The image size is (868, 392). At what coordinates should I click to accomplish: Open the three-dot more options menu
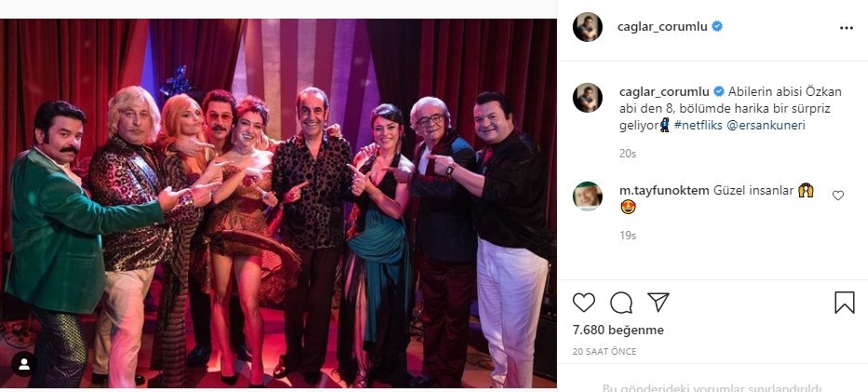847,28
